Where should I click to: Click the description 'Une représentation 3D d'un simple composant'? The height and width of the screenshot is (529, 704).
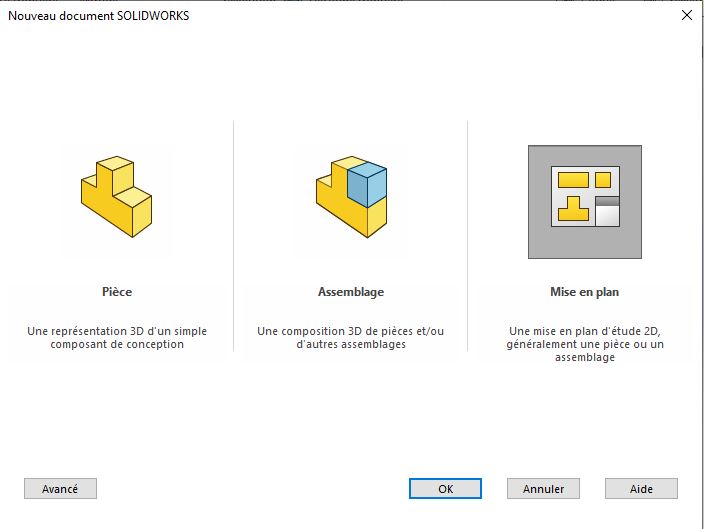click(117, 338)
